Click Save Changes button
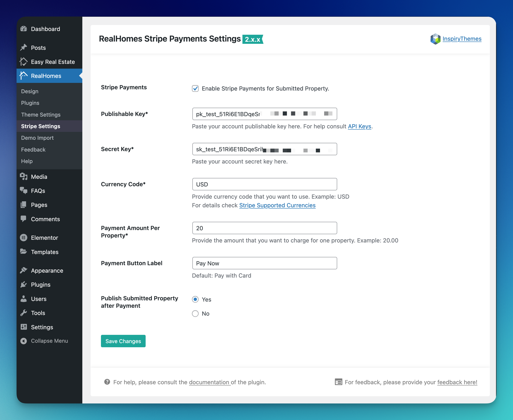The height and width of the screenshot is (420, 513). tap(123, 341)
